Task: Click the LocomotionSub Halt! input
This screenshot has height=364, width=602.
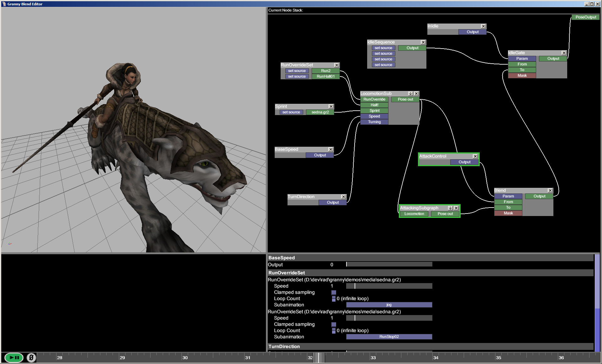Action: click(x=374, y=105)
